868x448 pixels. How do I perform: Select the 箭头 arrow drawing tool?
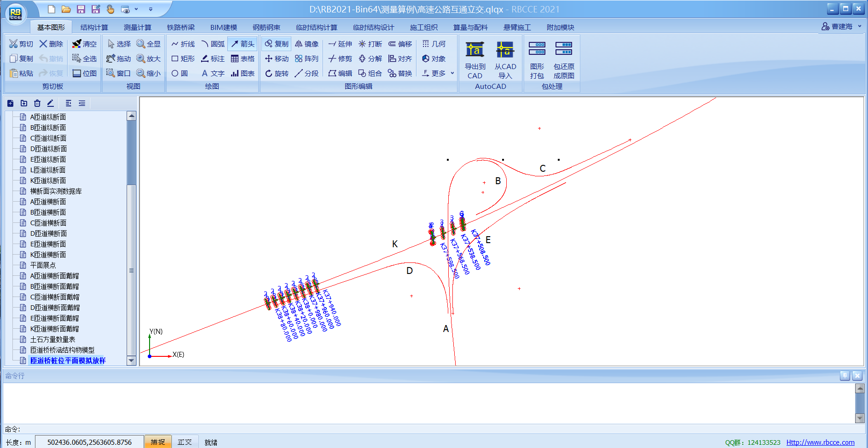point(243,44)
